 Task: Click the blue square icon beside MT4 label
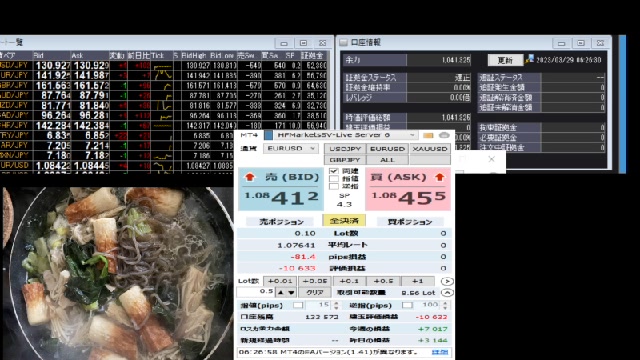tap(269, 135)
